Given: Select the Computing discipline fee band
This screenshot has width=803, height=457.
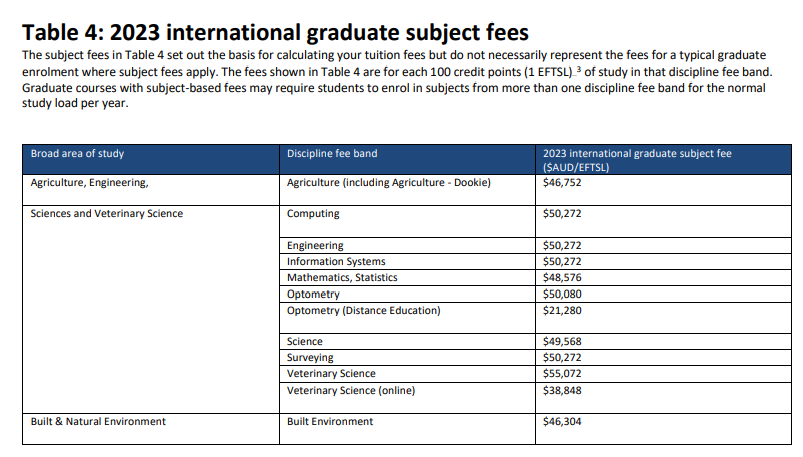Looking at the screenshot, I should pos(313,213).
